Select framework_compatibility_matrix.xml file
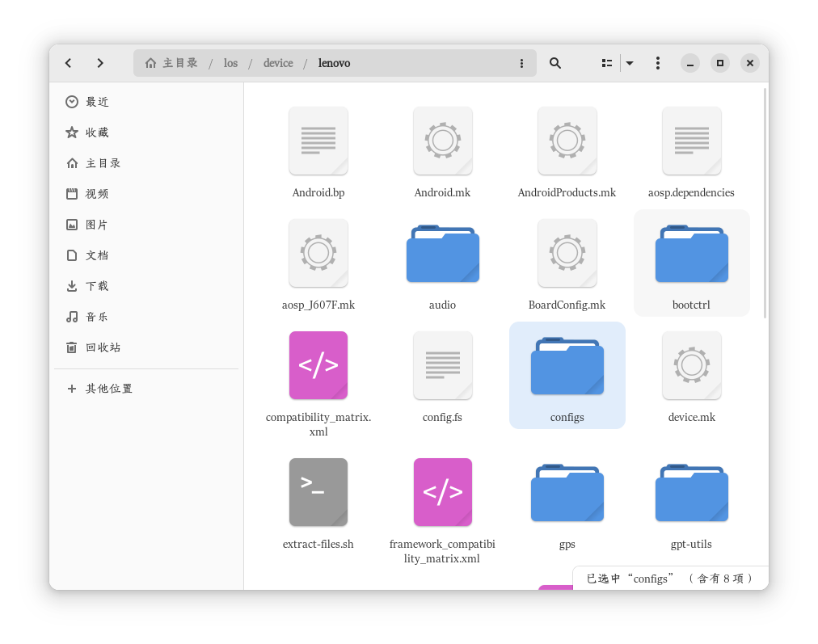This screenshot has width=818, height=644. (442, 511)
